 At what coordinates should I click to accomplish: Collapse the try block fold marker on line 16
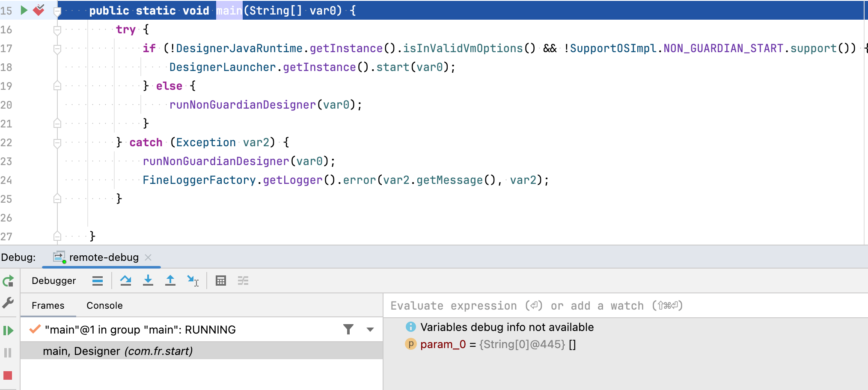point(57,30)
